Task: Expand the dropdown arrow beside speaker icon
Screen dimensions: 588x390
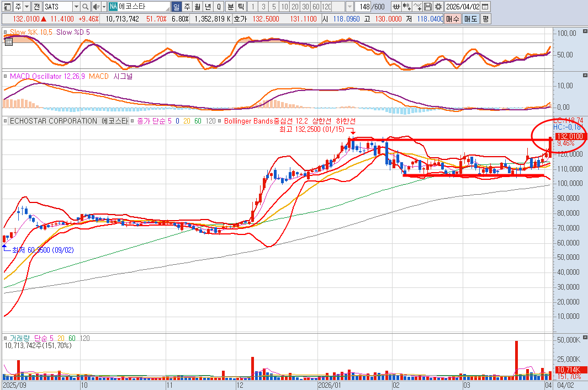Action: pyautogui.click(x=104, y=7)
